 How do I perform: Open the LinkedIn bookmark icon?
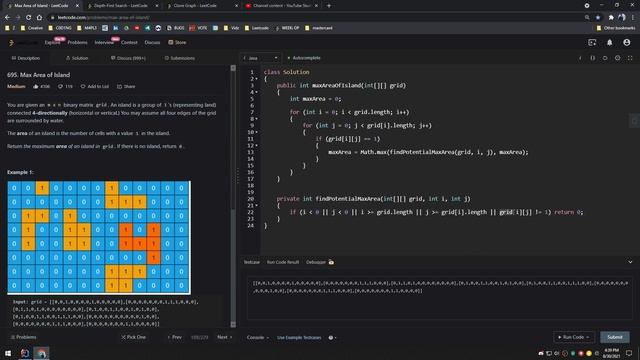tap(116, 28)
